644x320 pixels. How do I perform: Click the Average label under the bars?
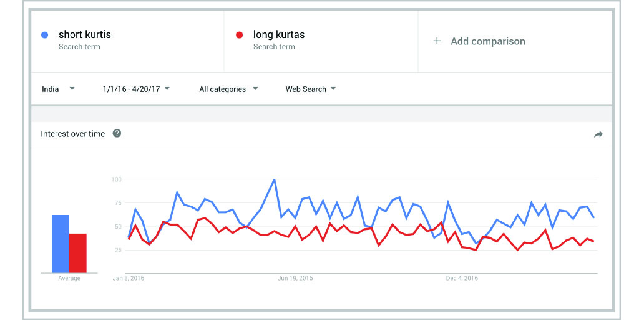pos(69,278)
